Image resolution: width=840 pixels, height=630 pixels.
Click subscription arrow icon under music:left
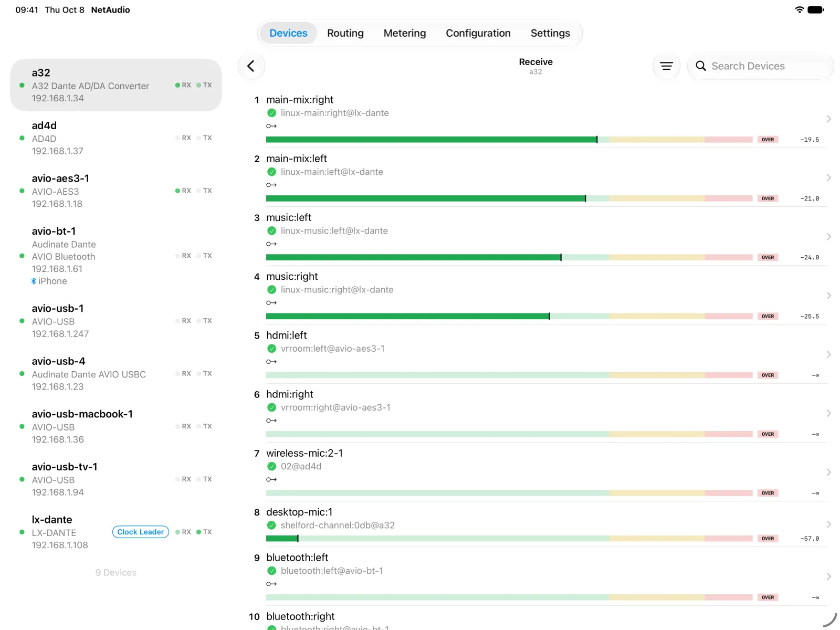(x=271, y=244)
